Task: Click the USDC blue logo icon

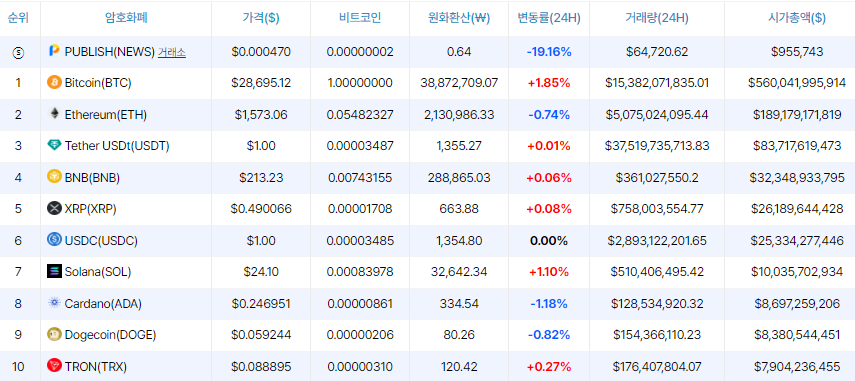Action: tap(54, 240)
